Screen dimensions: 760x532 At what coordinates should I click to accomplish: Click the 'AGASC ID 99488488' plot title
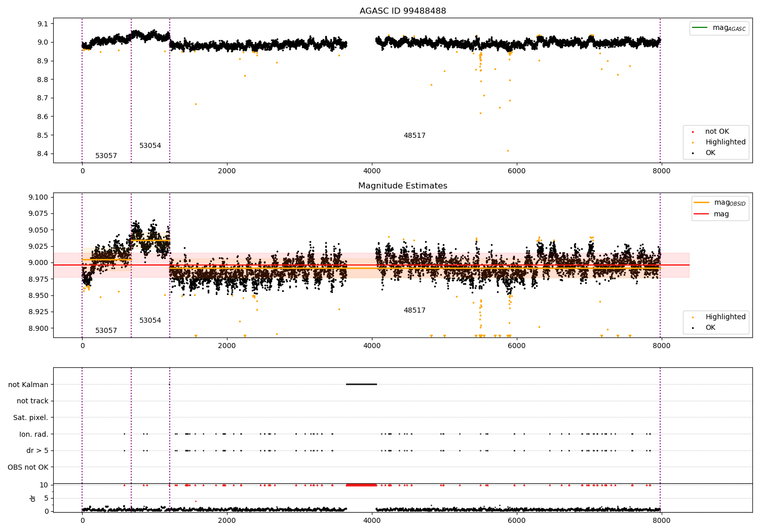click(403, 11)
